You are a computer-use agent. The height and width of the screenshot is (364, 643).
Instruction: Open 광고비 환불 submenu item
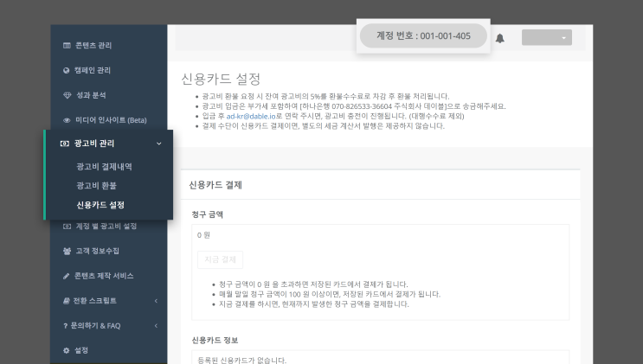pyautogui.click(x=96, y=186)
